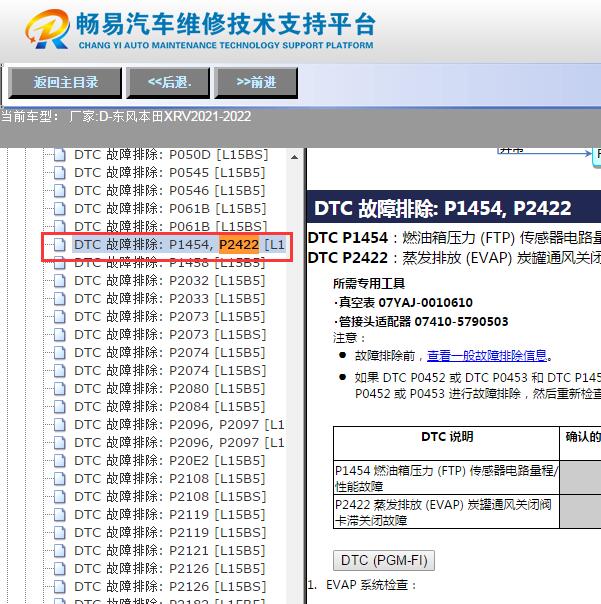Click document icon beside P050D [L15BS]
The height and width of the screenshot is (604, 601).
coord(60,154)
